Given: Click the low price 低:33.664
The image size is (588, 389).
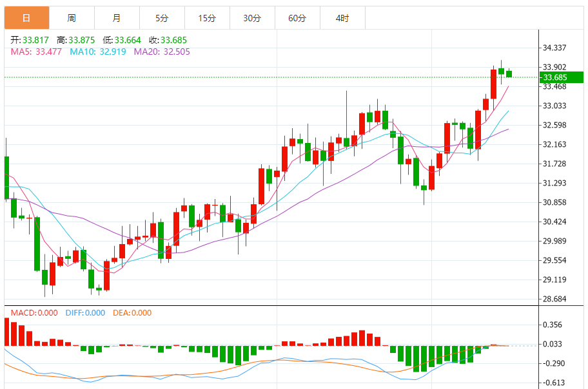Looking at the screenshot, I should click(122, 40).
